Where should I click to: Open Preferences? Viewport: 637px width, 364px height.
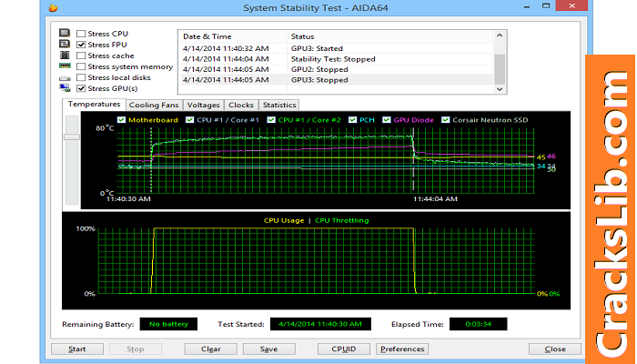point(402,349)
